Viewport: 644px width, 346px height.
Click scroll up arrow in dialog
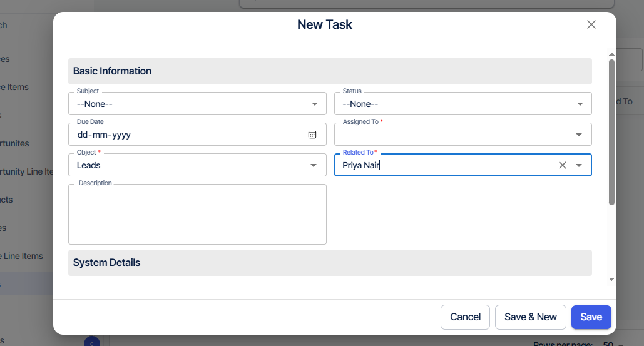[x=611, y=54]
